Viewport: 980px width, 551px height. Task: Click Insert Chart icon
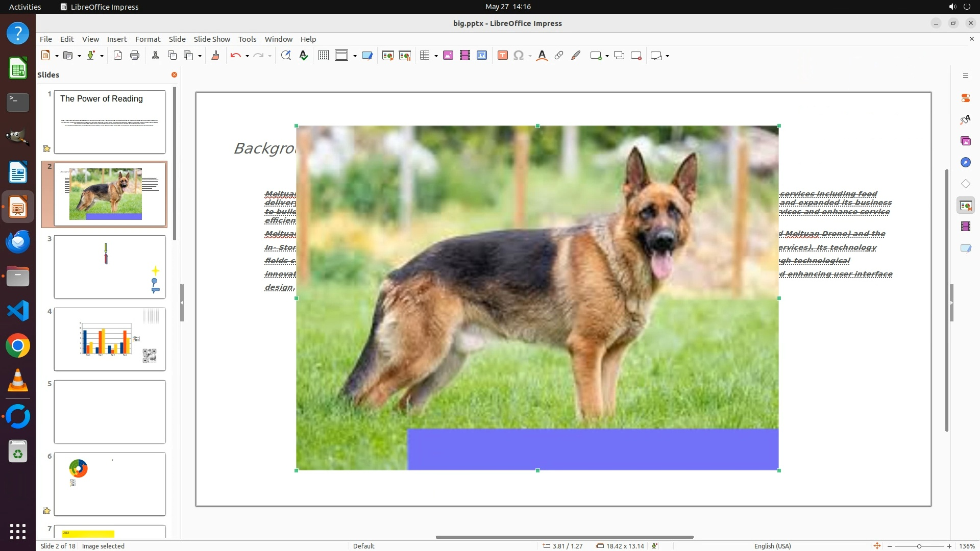pyautogui.click(x=482, y=56)
